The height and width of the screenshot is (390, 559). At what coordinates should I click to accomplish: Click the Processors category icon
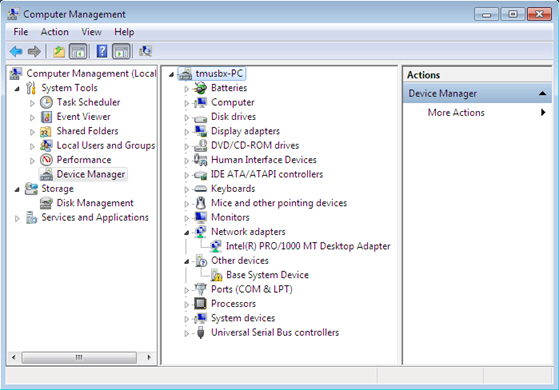(x=200, y=304)
